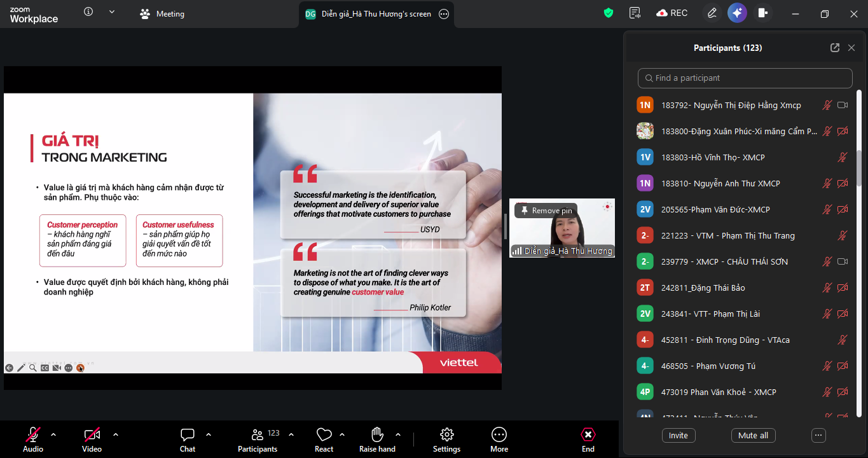
Task: Click the Raise hand icon
Action: [377, 435]
